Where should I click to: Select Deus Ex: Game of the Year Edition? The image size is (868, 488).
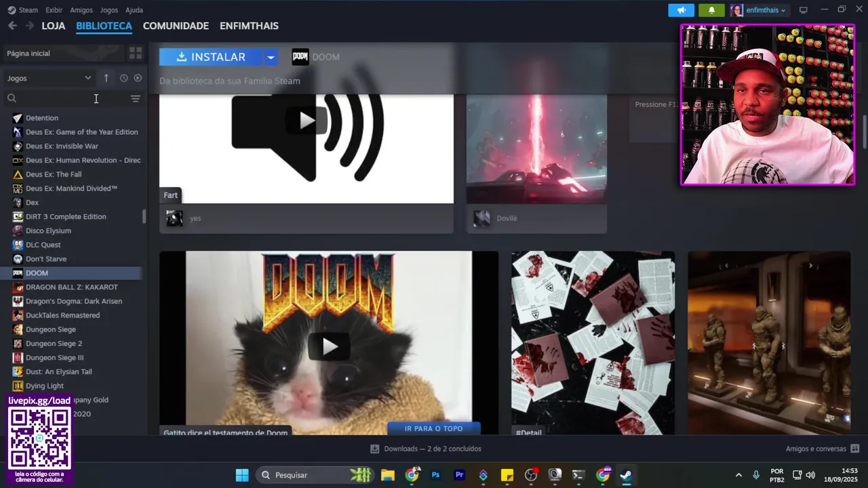81,132
